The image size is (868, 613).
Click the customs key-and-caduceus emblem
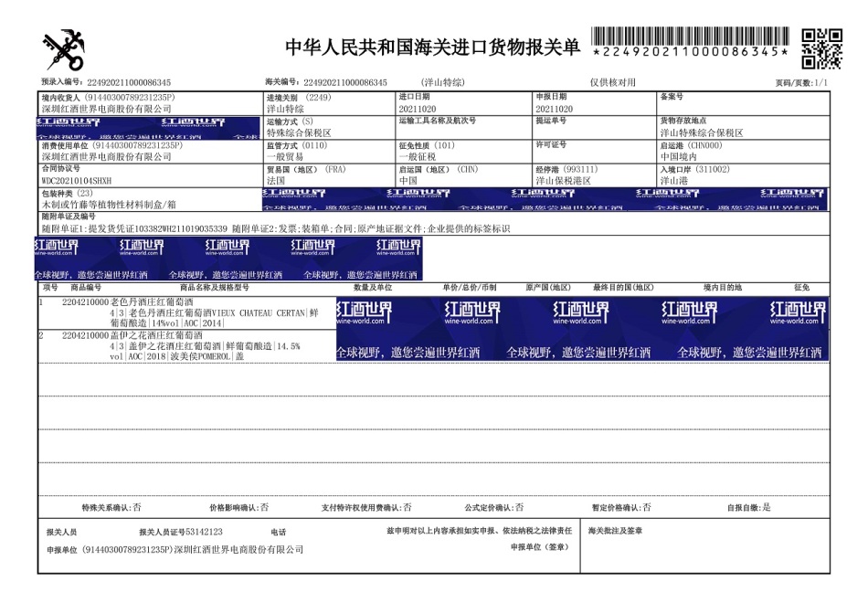64,50
